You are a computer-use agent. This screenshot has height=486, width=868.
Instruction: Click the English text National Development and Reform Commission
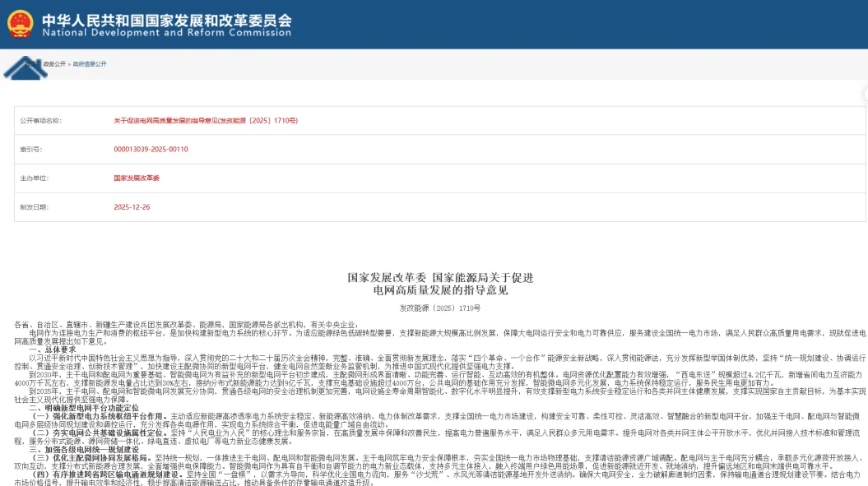tap(167, 33)
